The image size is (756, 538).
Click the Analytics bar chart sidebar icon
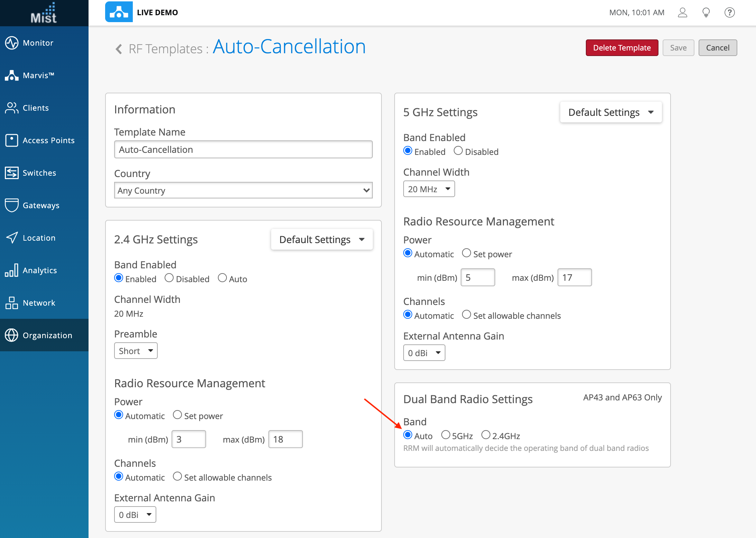(x=11, y=270)
